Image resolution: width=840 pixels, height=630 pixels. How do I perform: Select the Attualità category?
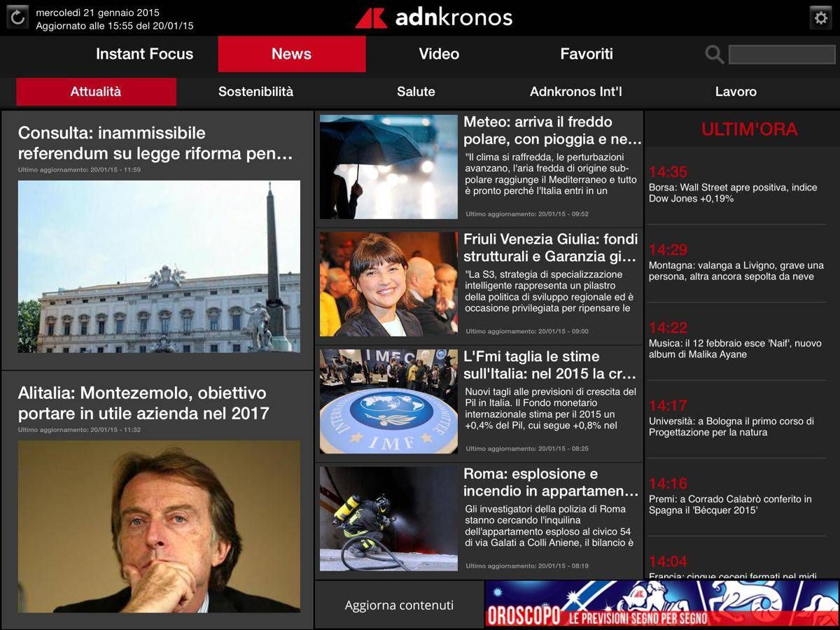point(96,92)
